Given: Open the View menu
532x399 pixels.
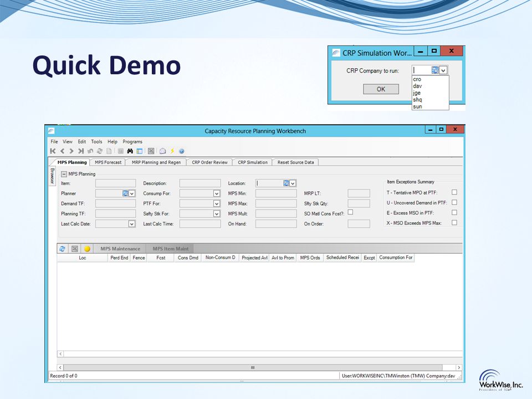Looking at the screenshot, I should point(67,141).
